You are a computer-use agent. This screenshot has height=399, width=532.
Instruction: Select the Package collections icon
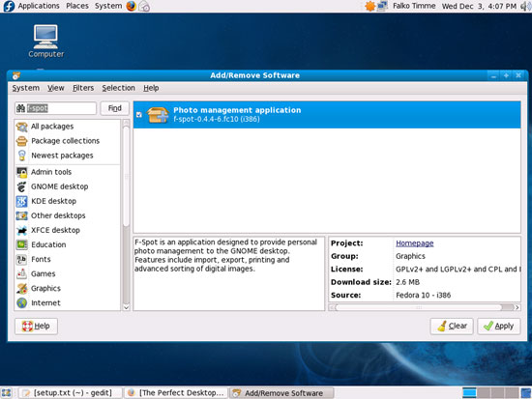[x=21, y=141]
